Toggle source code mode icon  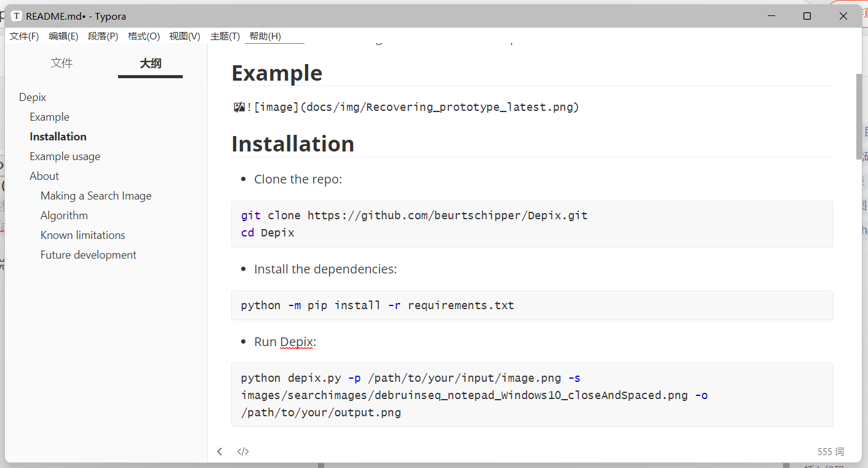coord(243,451)
